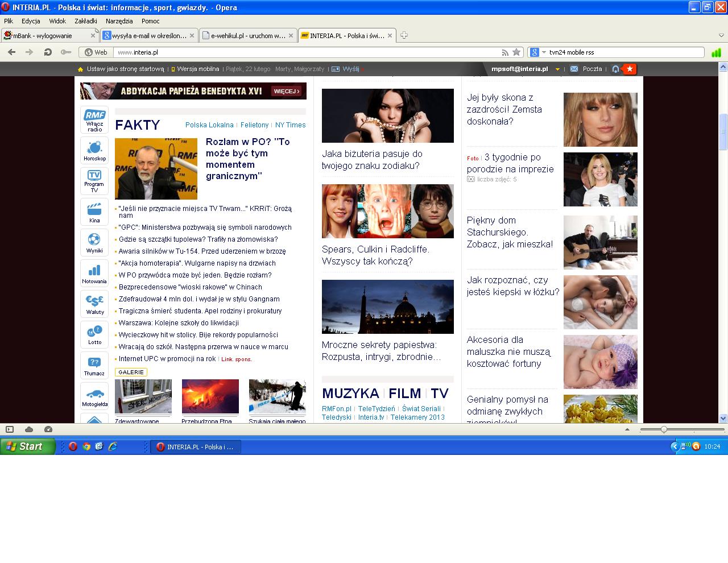This screenshot has height=563, width=728.
Task: Expand the mpsoft@interia.pl account dropdown
Action: [557, 69]
